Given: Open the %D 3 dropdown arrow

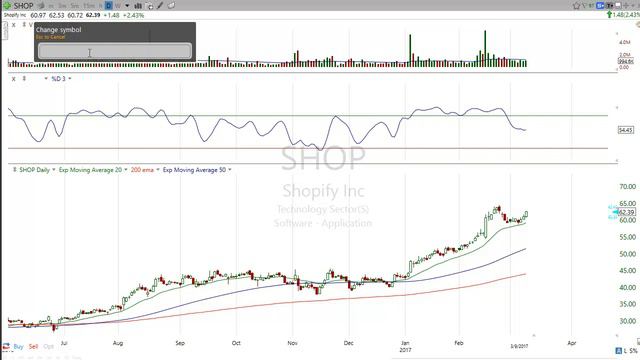Looking at the screenshot, I should click(x=70, y=78).
